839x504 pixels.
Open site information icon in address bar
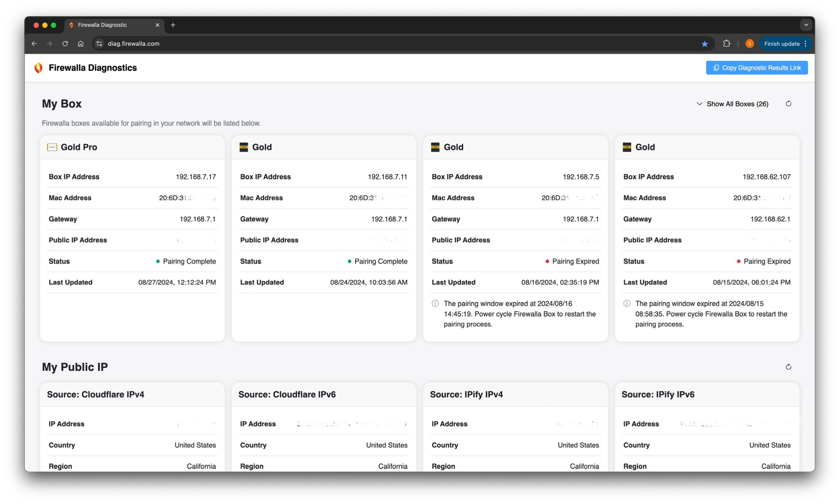click(99, 44)
